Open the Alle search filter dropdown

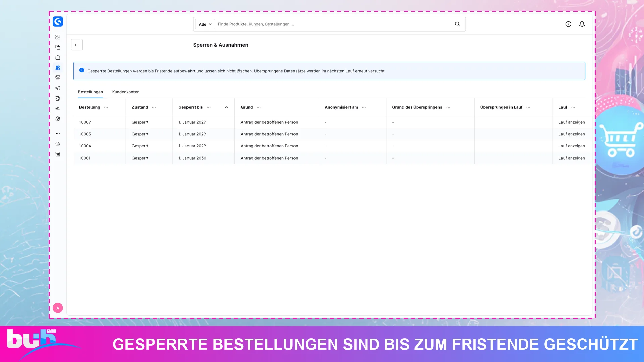pyautogui.click(x=205, y=24)
